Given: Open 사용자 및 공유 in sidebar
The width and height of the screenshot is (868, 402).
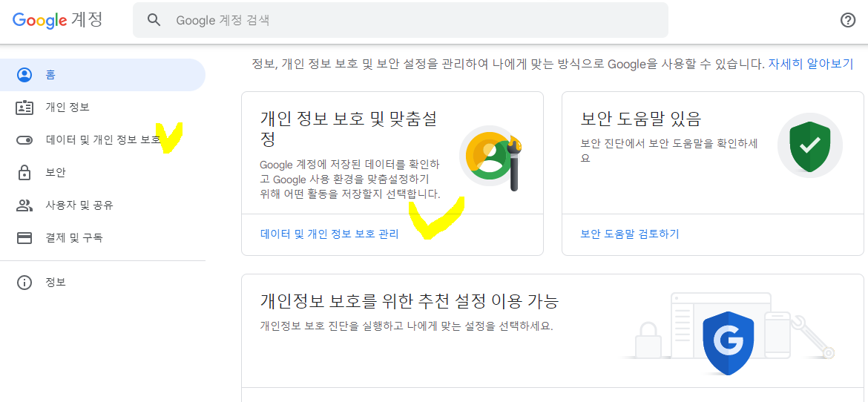Looking at the screenshot, I should (x=102, y=205).
